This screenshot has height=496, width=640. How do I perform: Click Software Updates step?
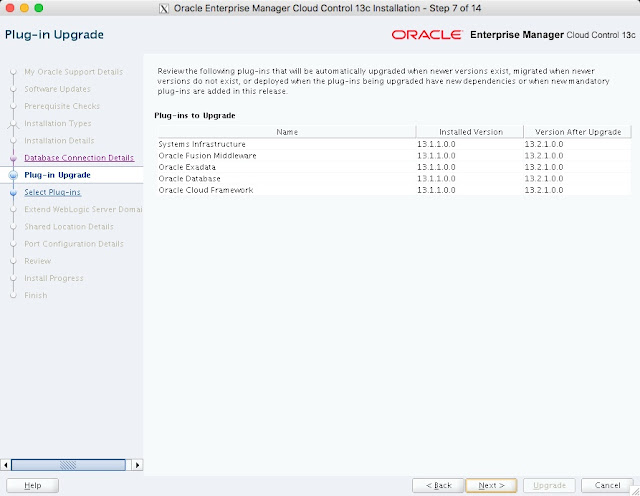(x=57, y=89)
